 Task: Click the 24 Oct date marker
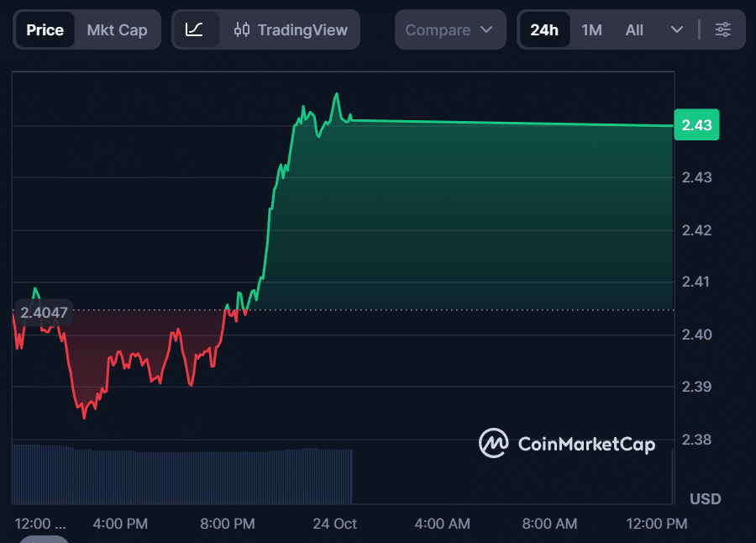[334, 524]
